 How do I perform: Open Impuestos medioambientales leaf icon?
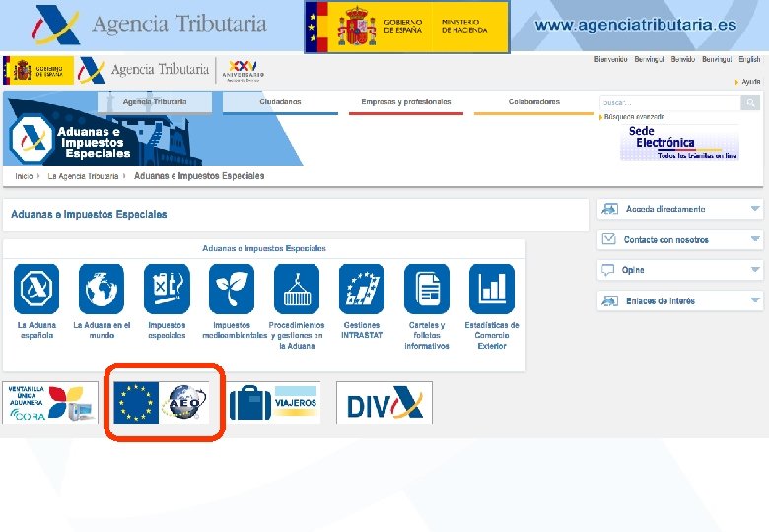[x=232, y=289]
